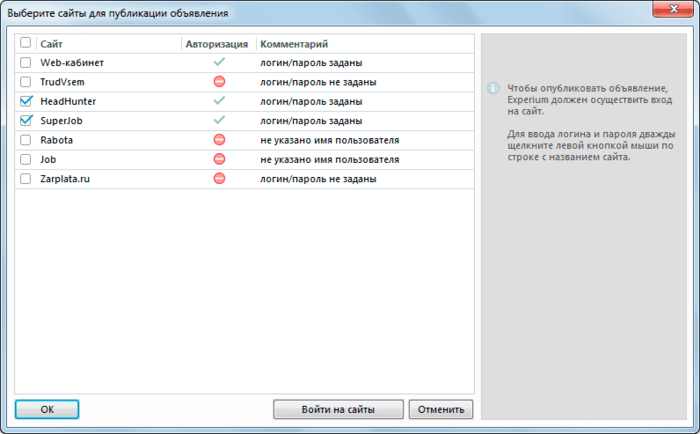
Task: Click Rabota comment не указано имя пользователя
Action: coord(329,140)
